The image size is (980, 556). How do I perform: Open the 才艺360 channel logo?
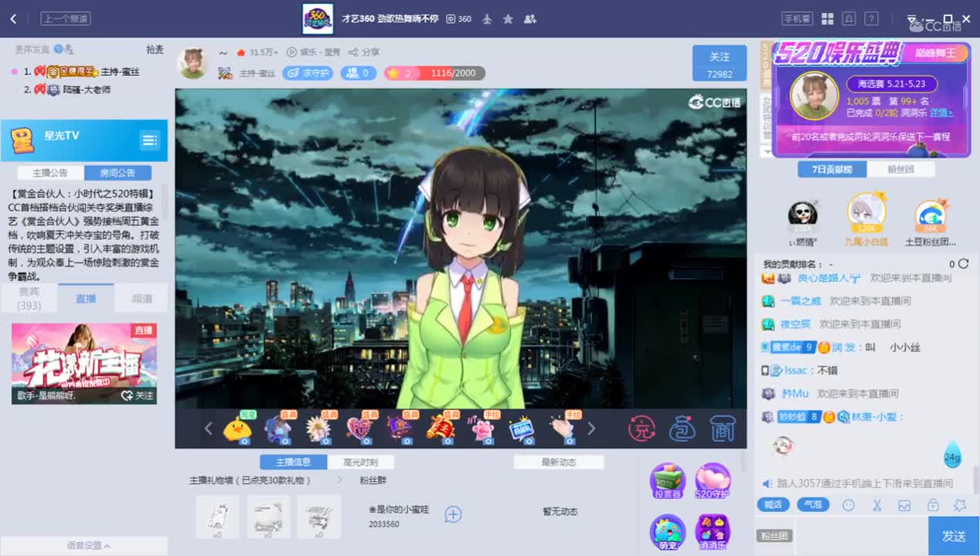318,19
